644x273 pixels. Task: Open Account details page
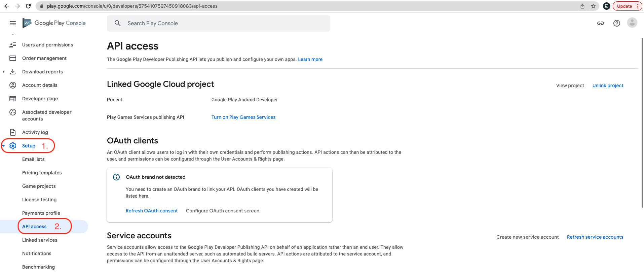tap(40, 85)
